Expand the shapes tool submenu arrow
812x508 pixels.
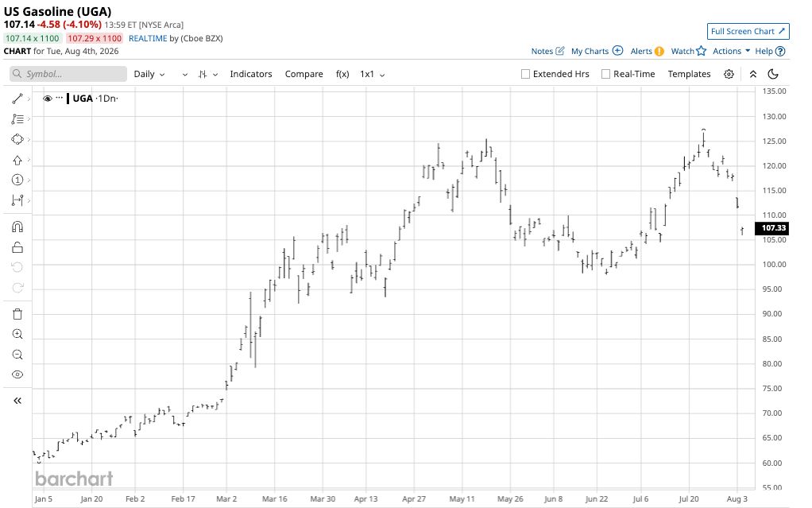coord(29,139)
